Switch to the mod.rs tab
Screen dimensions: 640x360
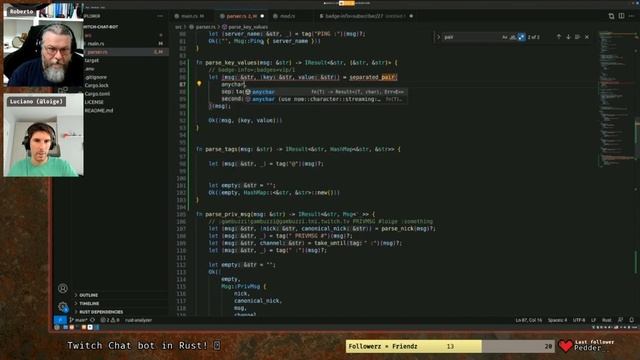pyautogui.click(x=287, y=16)
